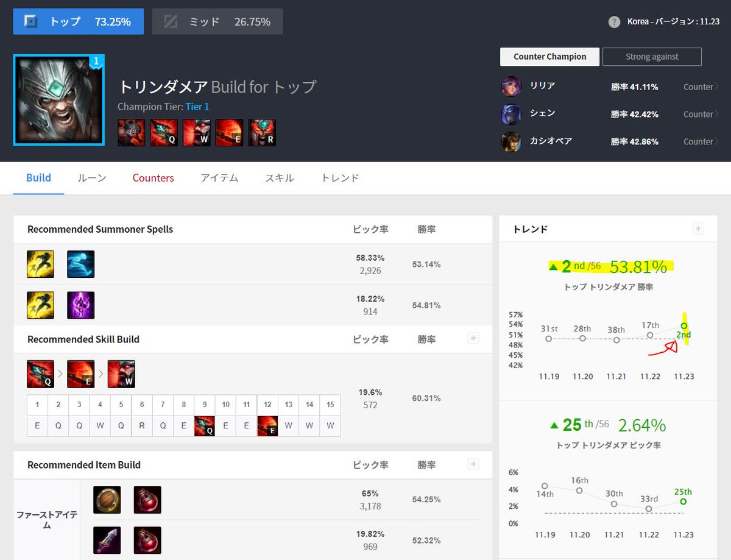The image size is (731, 560).
Task: Click health potion next to Doran's Blade
Action: [x=147, y=540]
